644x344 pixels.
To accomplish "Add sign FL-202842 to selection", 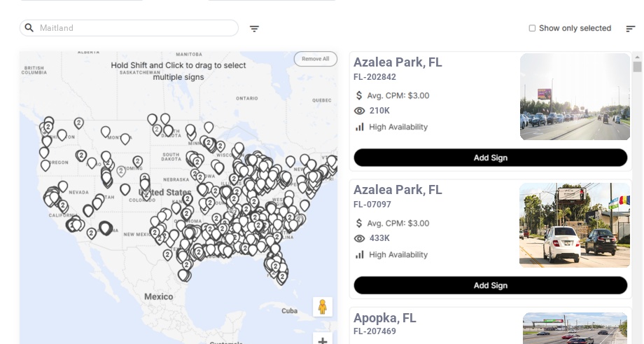I will click(x=490, y=158).
